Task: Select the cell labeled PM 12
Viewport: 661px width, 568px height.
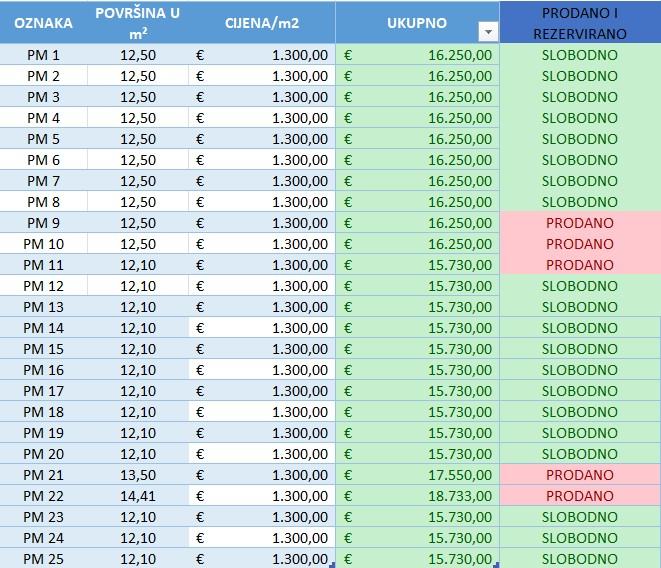Action: pyautogui.click(x=43, y=286)
